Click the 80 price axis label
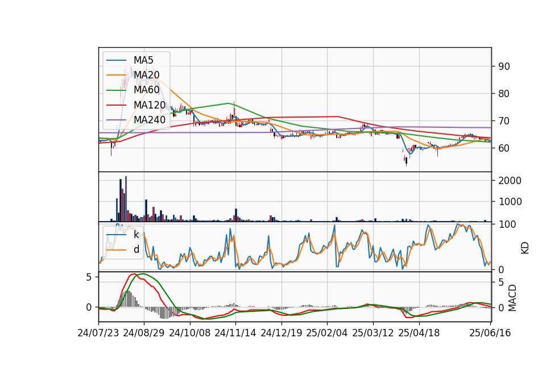This screenshot has width=546, height=392. (504, 94)
